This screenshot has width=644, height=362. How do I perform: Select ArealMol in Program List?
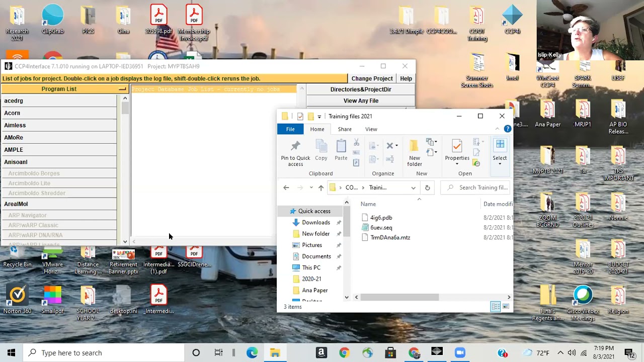click(59, 204)
